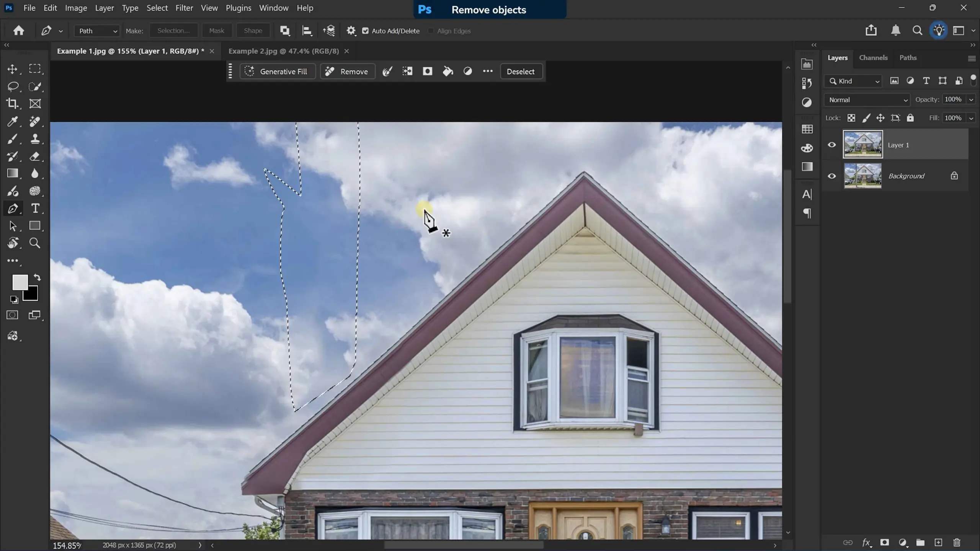The height and width of the screenshot is (551, 980).
Task: Toggle Lock image pixels brush icon
Action: click(866, 118)
